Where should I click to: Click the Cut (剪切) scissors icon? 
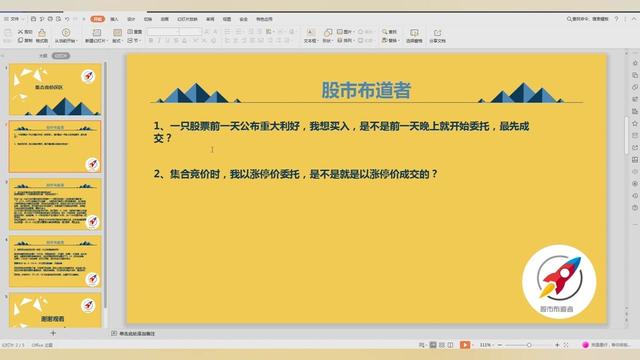point(20,31)
